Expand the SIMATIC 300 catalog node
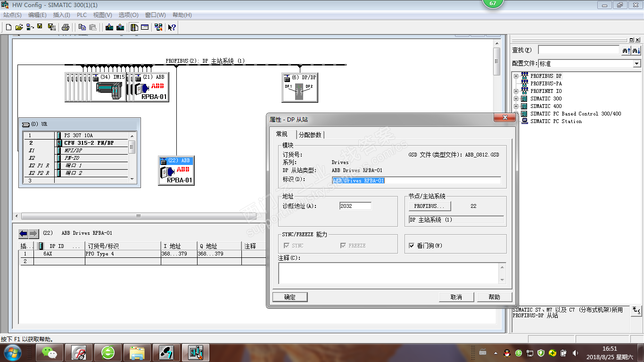Image resolution: width=644 pixels, height=362 pixels. coord(516,99)
